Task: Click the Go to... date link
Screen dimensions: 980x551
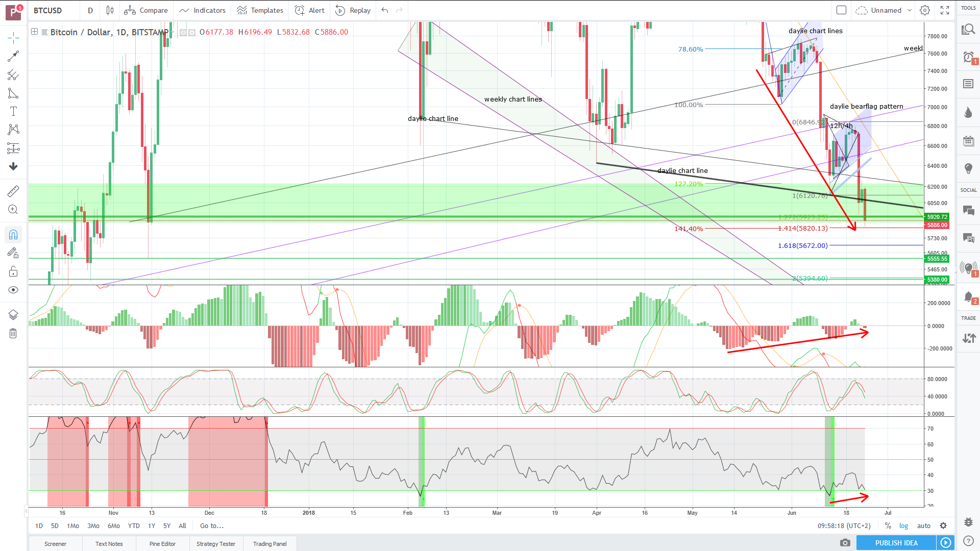Action: [212, 526]
